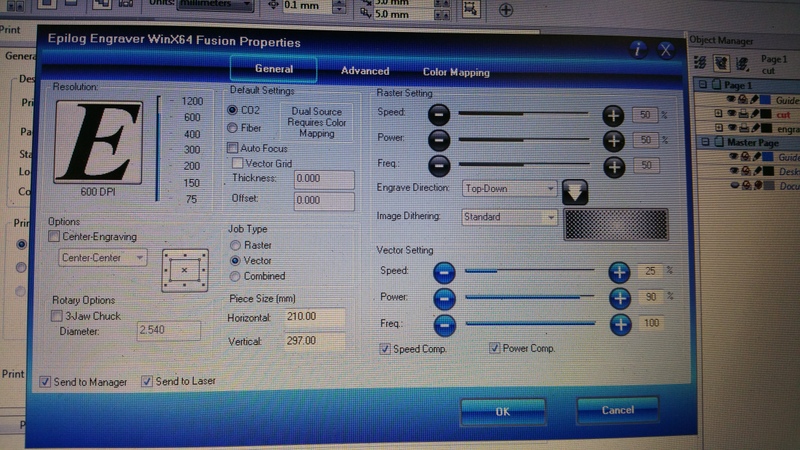The height and width of the screenshot is (450, 800).
Task: Click the Vertical piece size field
Action: pyautogui.click(x=314, y=340)
